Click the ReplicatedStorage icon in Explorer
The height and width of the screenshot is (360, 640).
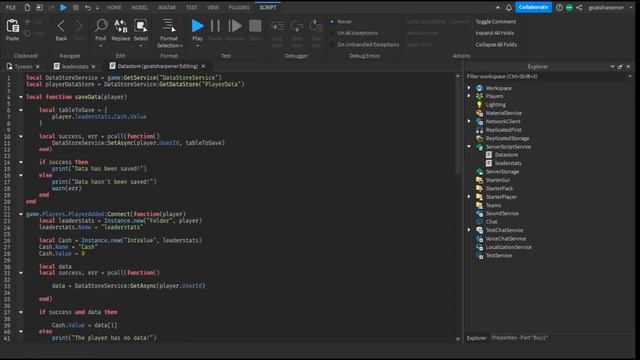[480, 138]
